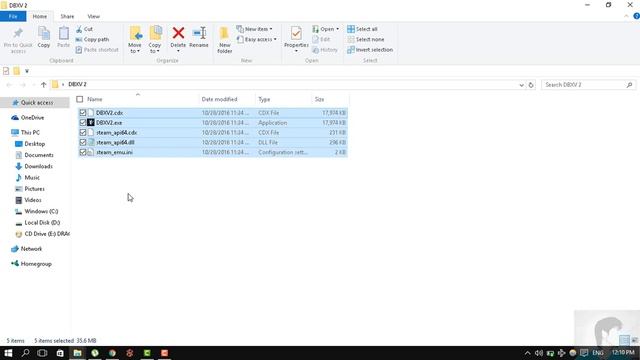The height and width of the screenshot is (360, 640).
Task: Open Desktop in navigation pane
Action: click(x=34, y=144)
